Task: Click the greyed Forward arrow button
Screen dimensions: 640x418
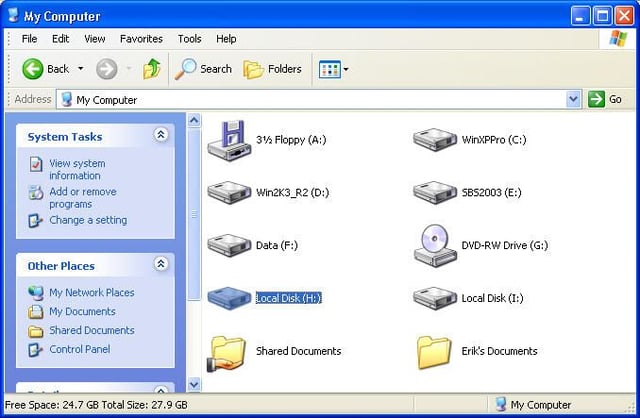Action: click(107, 69)
